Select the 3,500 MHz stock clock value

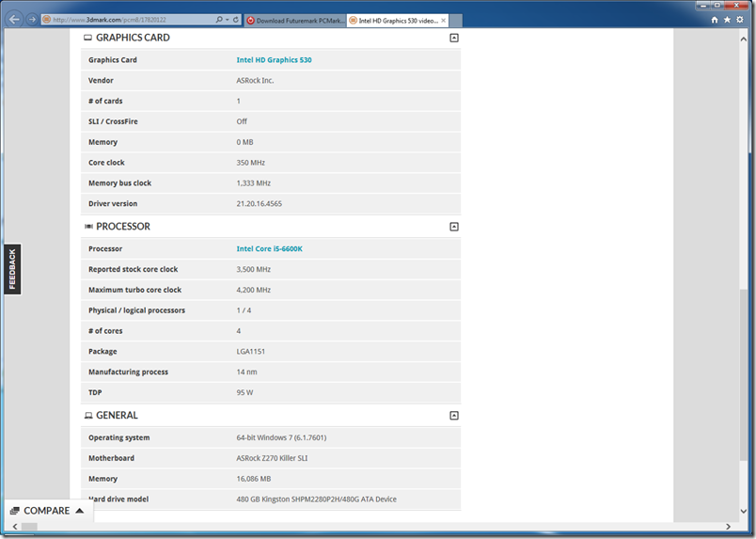(x=253, y=269)
